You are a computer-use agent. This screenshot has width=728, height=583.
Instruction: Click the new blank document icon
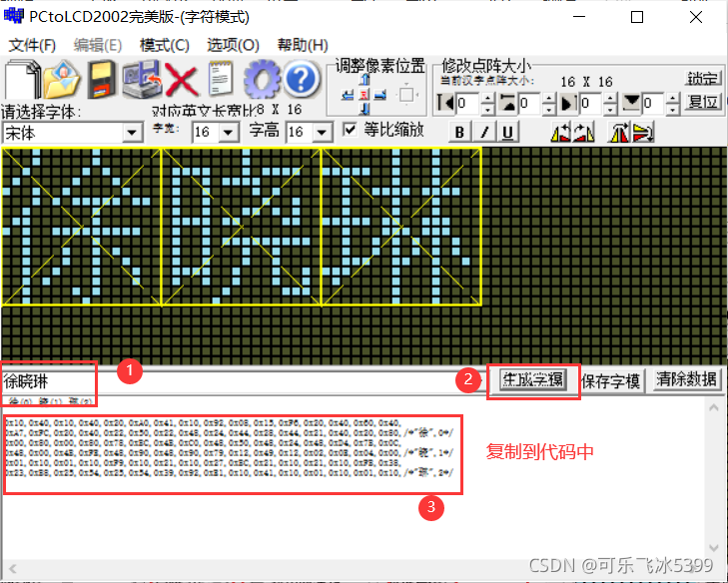21,79
